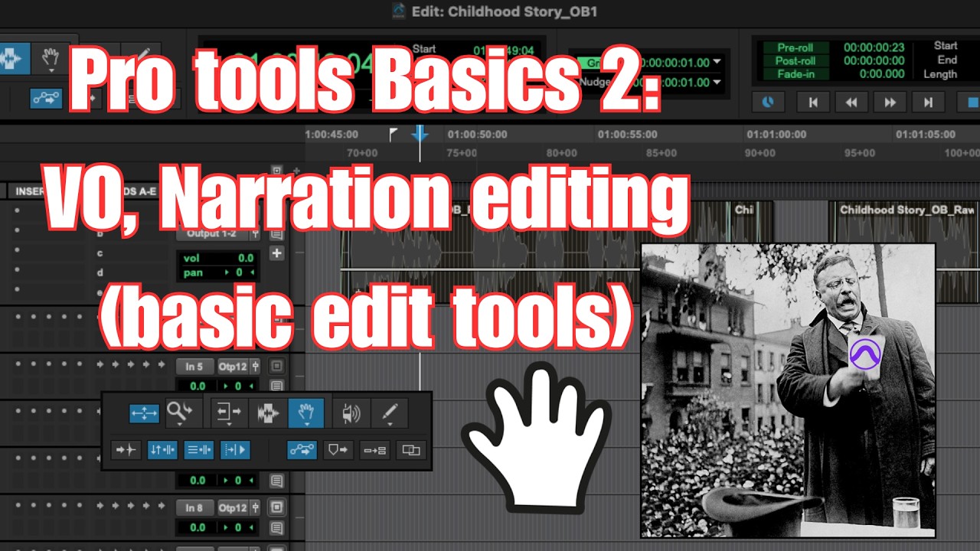Click the green Grid mode indicator
The height and width of the screenshot is (551, 980).
click(x=590, y=62)
